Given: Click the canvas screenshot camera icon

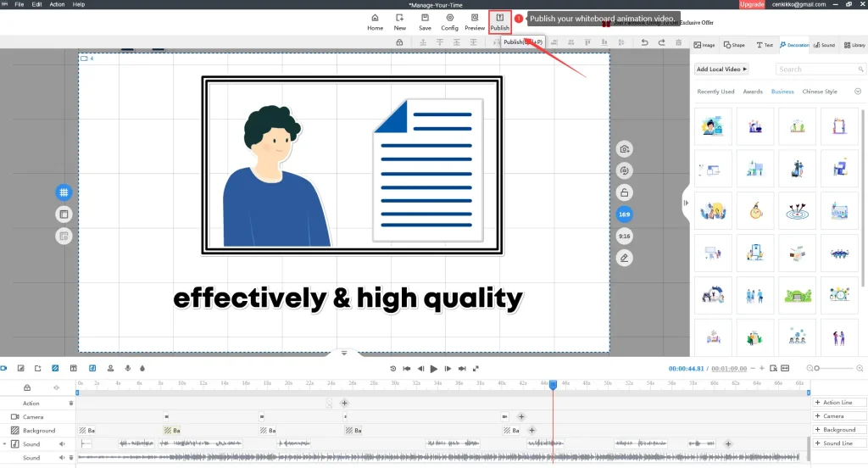Looking at the screenshot, I should click(x=625, y=149).
